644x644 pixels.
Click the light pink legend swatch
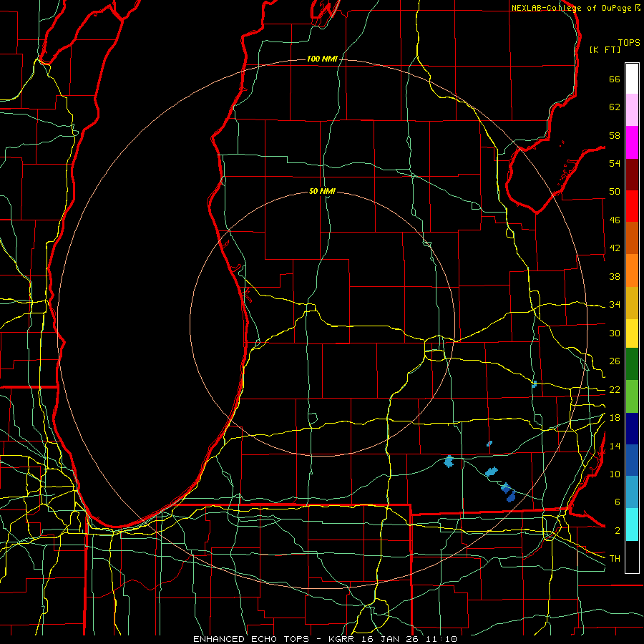pyautogui.click(x=632, y=110)
